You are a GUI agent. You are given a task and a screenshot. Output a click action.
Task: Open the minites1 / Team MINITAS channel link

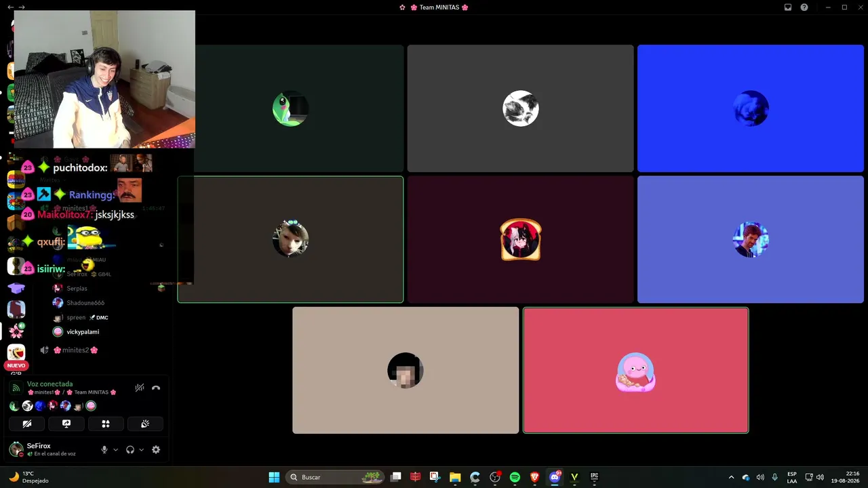[72, 392]
